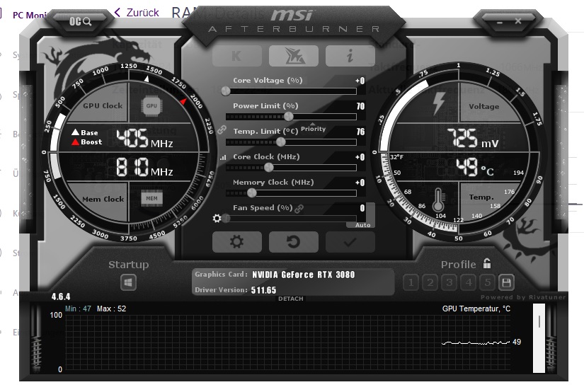
Task: Show the information i button
Action: click(350, 56)
